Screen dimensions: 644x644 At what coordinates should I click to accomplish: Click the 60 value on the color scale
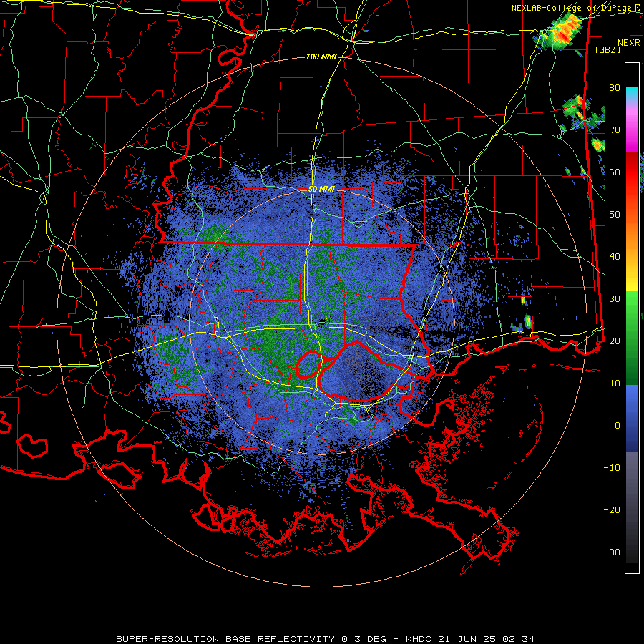[x=615, y=172]
